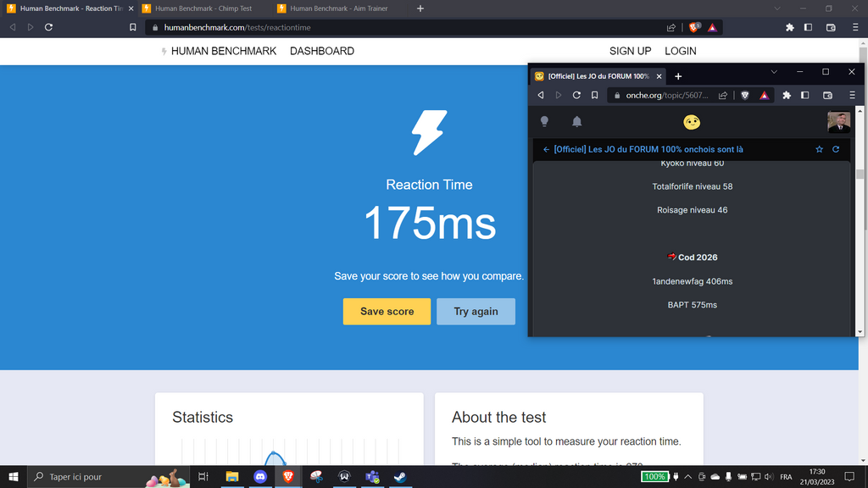Click the "BAPT 575ms" text

[692, 305]
